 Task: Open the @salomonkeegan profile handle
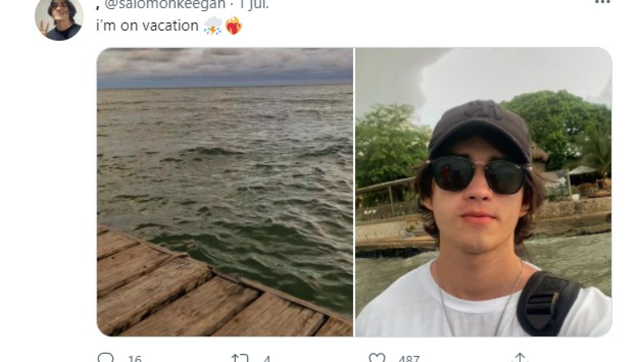point(166,3)
